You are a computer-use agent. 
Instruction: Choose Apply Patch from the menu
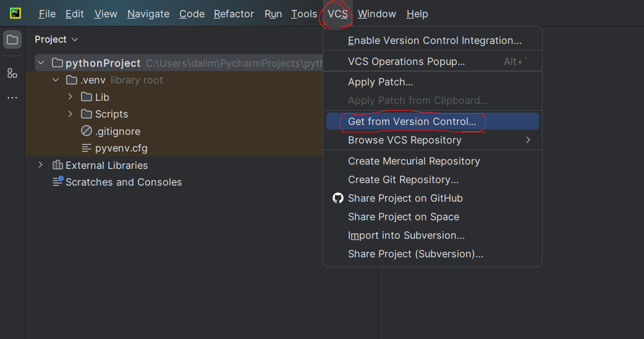(433, 82)
